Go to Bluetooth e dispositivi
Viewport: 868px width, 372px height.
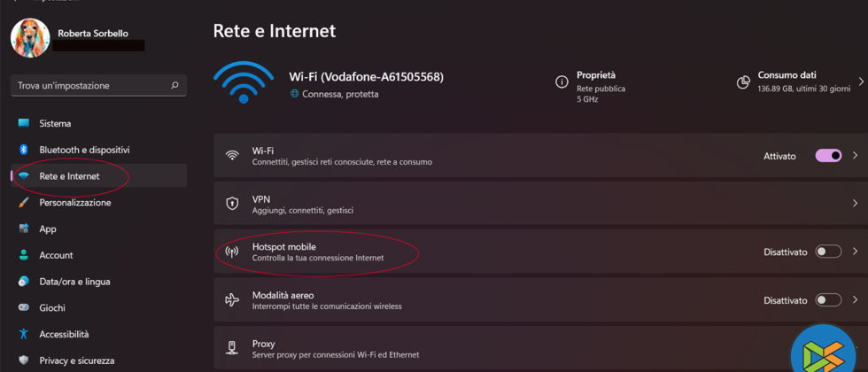[x=84, y=150]
